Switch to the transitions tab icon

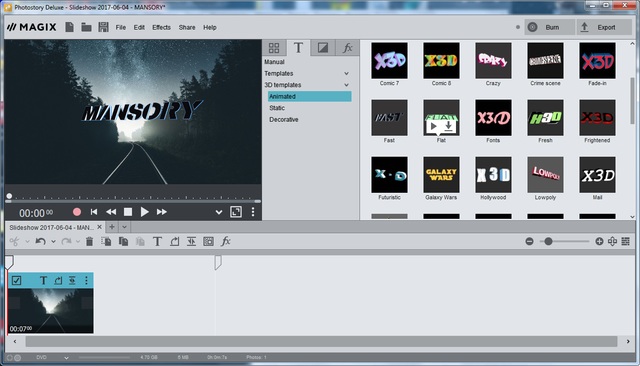click(x=322, y=48)
